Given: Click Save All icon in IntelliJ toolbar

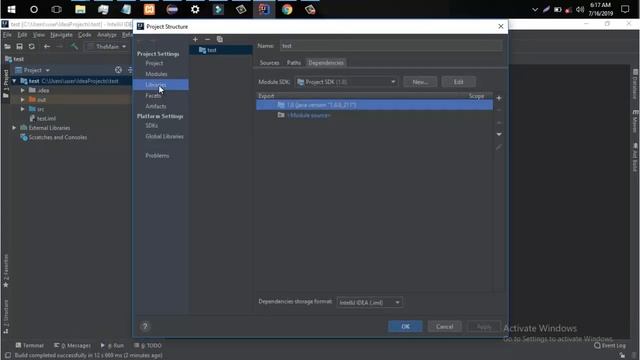Looking at the screenshot, I should [19, 47].
